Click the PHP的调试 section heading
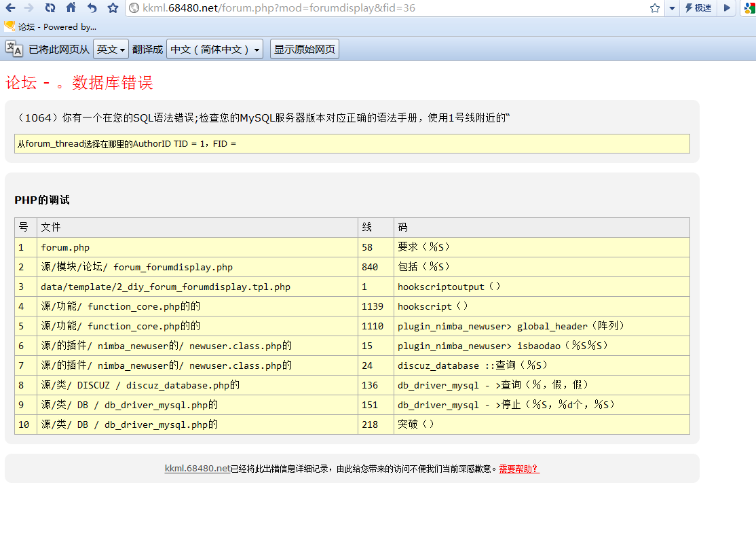The image size is (756, 542). click(x=42, y=200)
